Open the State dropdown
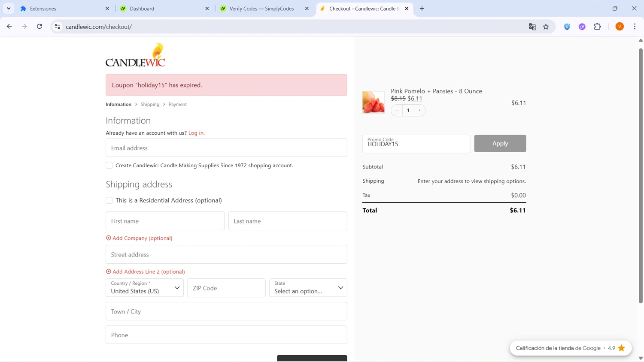This screenshot has width=644, height=362. coord(308,288)
